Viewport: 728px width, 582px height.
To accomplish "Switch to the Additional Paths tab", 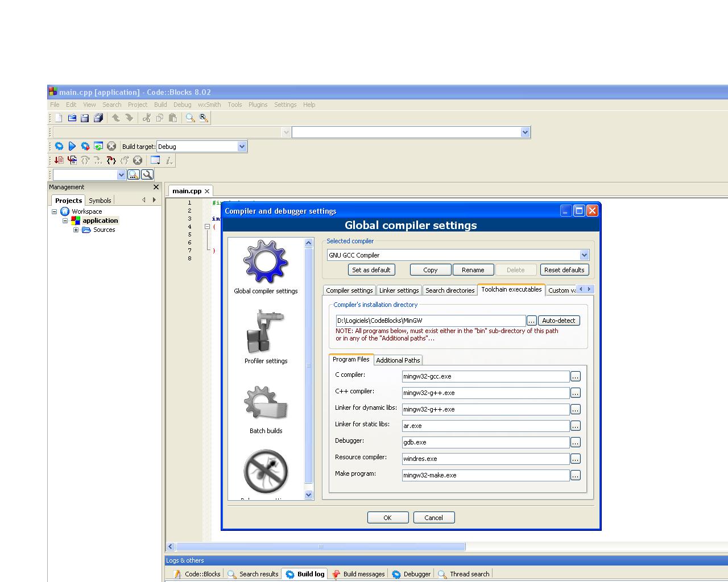I will point(398,360).
